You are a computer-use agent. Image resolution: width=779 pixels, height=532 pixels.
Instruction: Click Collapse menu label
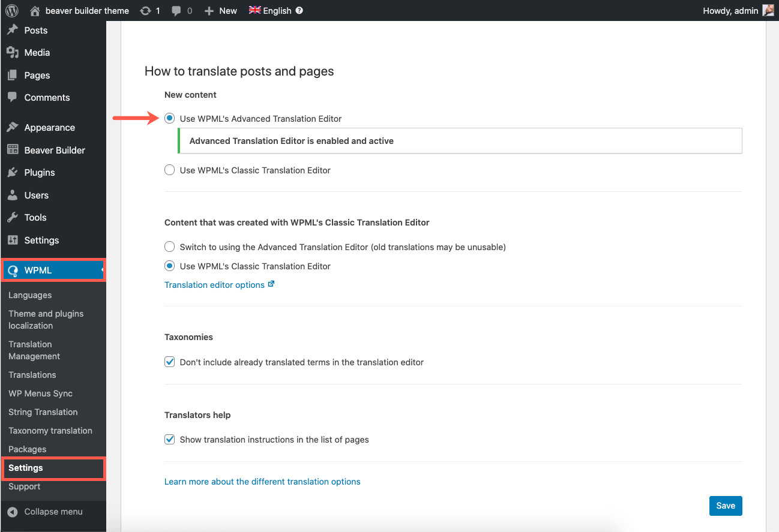[x=53, y=512]
